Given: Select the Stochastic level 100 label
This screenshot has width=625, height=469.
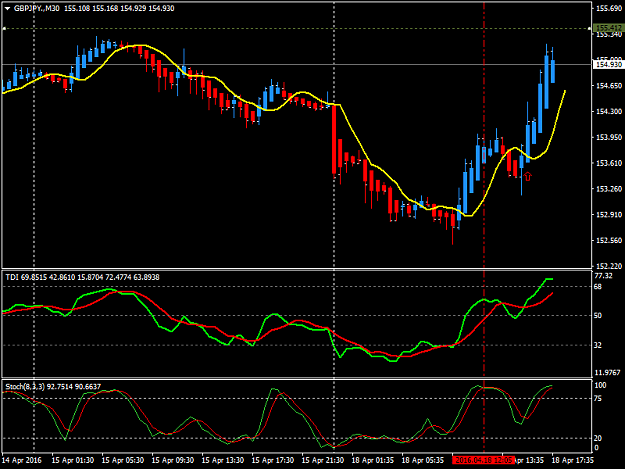Looking at the screenshot, I should tap(600, 385).
